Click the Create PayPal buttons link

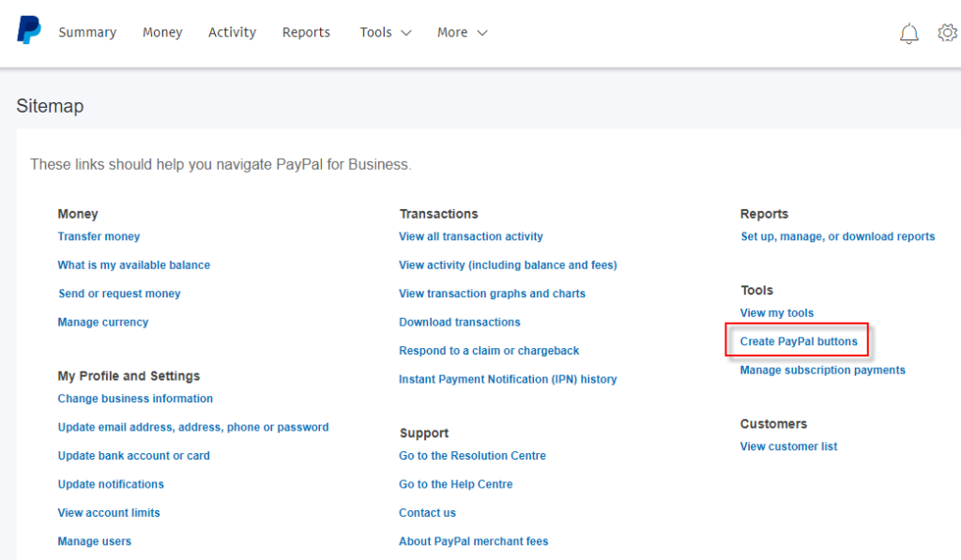[x=799, y=341]
